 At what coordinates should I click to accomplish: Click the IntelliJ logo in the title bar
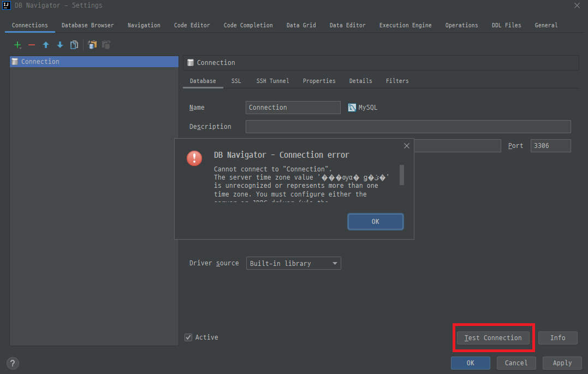tap(7, 5)
